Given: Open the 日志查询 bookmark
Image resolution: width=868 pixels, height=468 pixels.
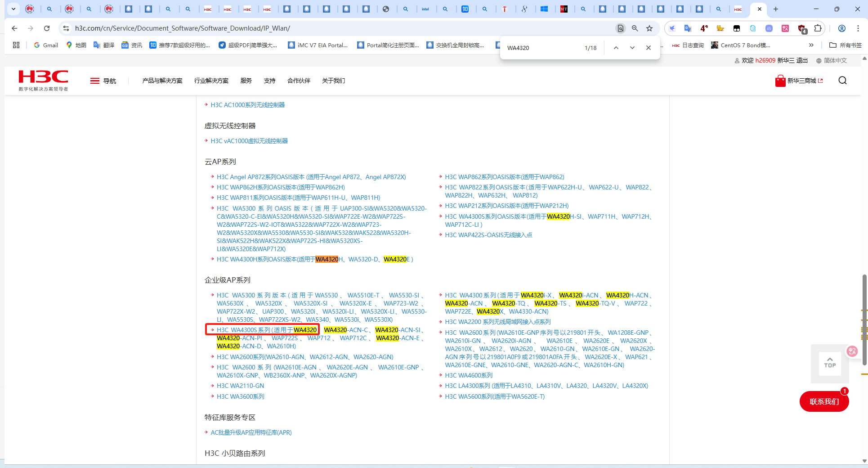Looking at the screenshot, I should pyautogui.click(x=688, y=45).
